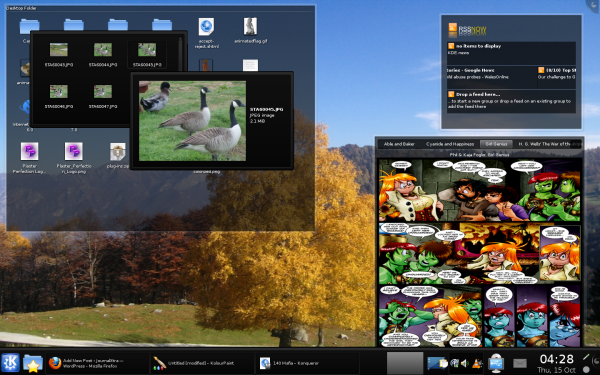Click the volume speaker tray icon
Viewport: 600px width, 375px height.
pyautogui.click(x=465, y=363)
